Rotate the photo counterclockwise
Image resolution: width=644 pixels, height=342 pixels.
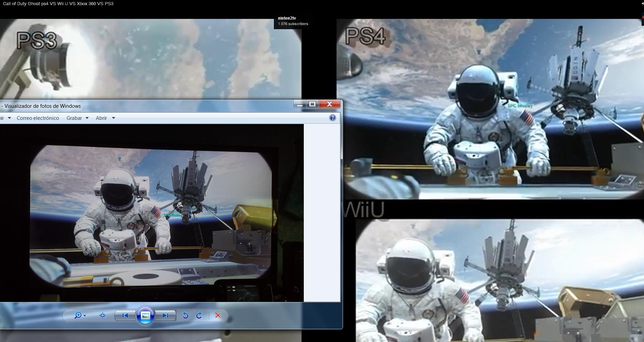point(185,316)
